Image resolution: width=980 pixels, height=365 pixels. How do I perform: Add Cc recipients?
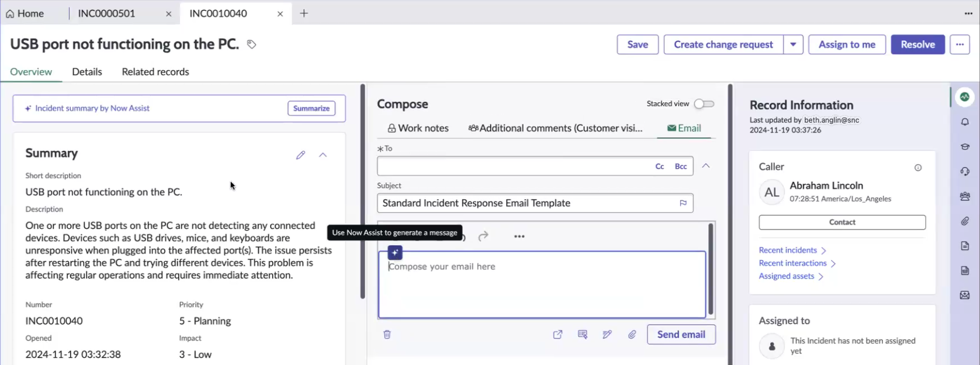click(x=660, y=166)
